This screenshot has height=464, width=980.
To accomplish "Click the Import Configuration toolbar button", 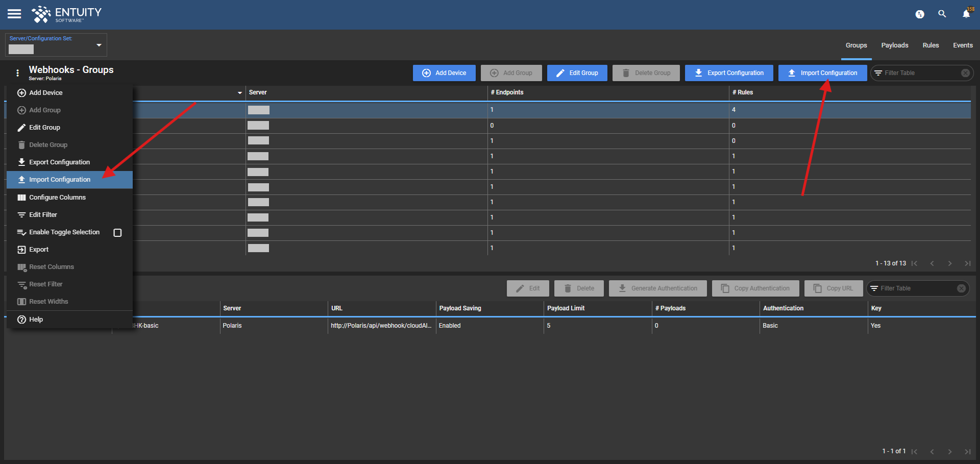I will [x=822, y=73].
